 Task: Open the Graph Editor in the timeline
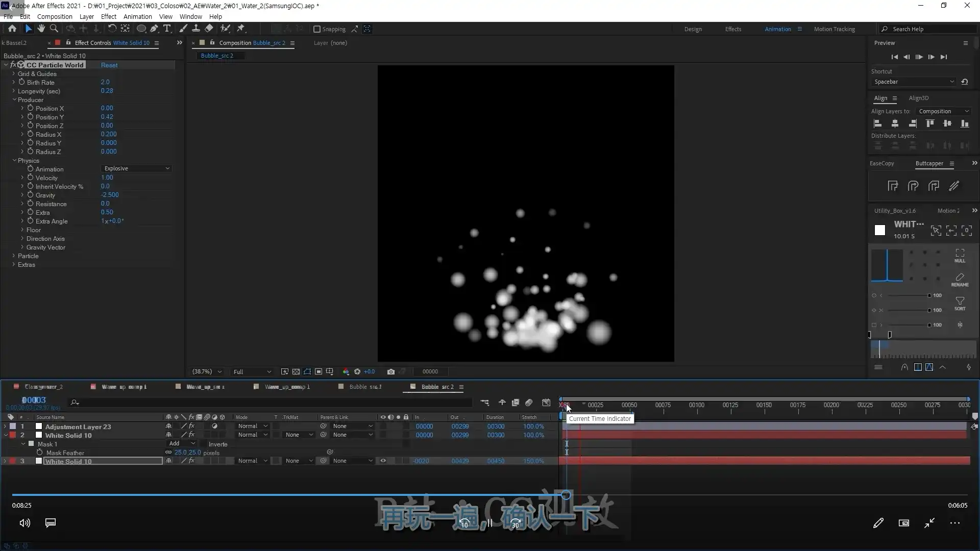pos(546,403)
